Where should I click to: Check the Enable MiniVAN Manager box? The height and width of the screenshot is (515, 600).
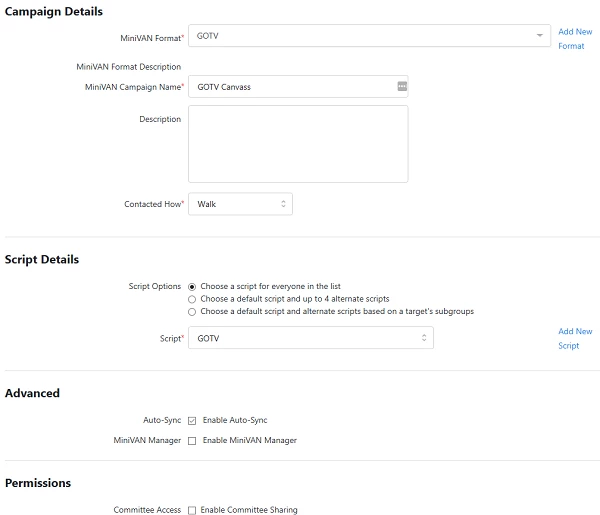(x=192, y=441)
